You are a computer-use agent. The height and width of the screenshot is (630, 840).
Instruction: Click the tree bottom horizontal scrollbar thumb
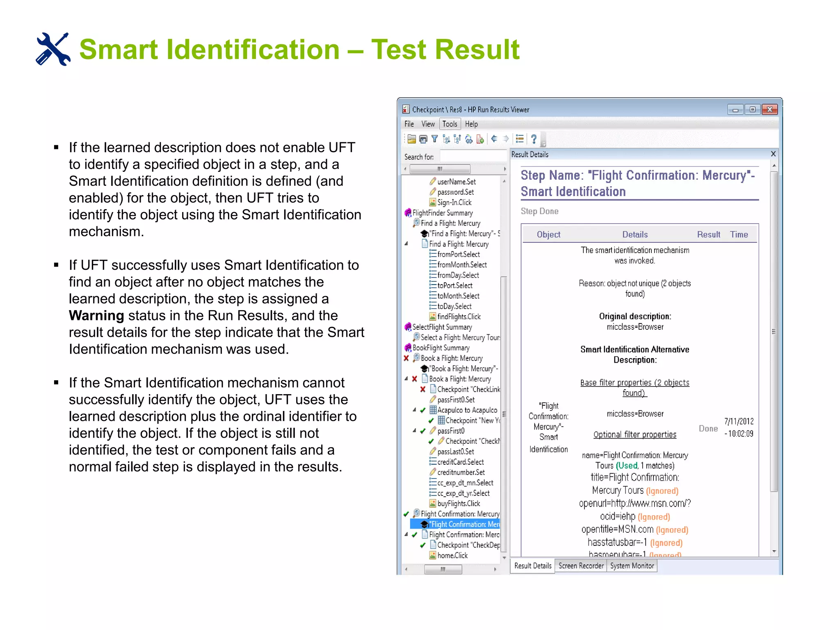point(443,569)
